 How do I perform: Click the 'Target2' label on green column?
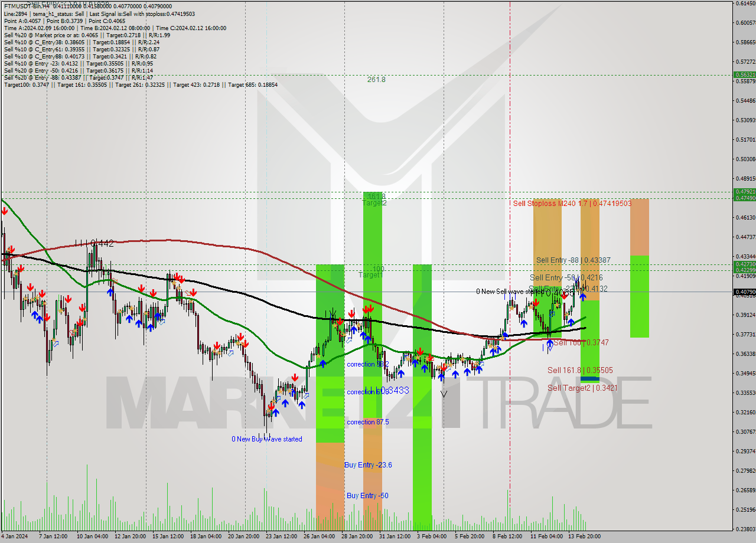point(375,203)
